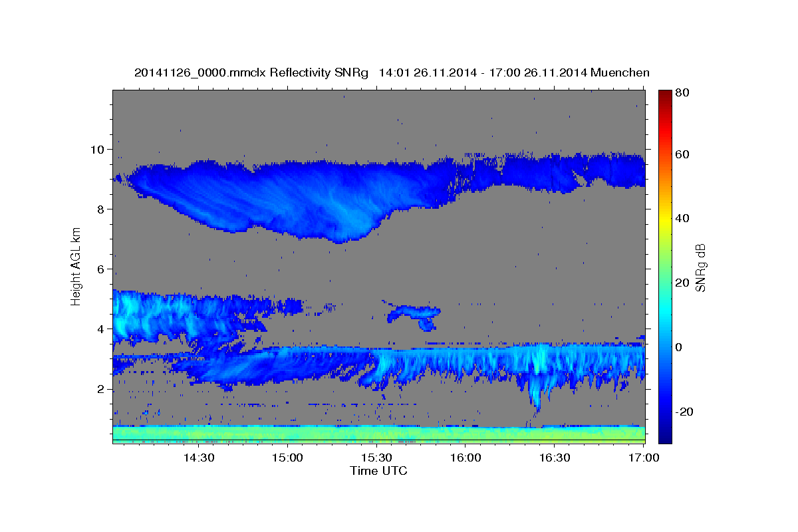The width and height of the screenshot is (798, 532).
Task: Click the colorbar value 40
Action: (x=682, y=218)
